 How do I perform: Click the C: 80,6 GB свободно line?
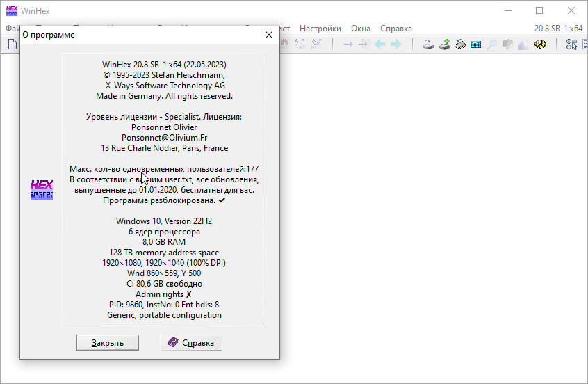pyautogui.click(x=164, y=284)
